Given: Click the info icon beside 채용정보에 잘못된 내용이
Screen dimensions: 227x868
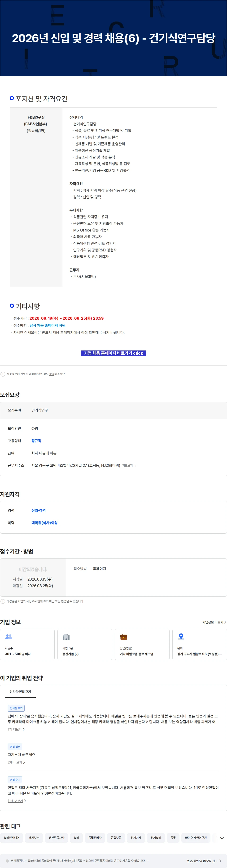Looking at the screenshot, I should click(x=3, y=374).
